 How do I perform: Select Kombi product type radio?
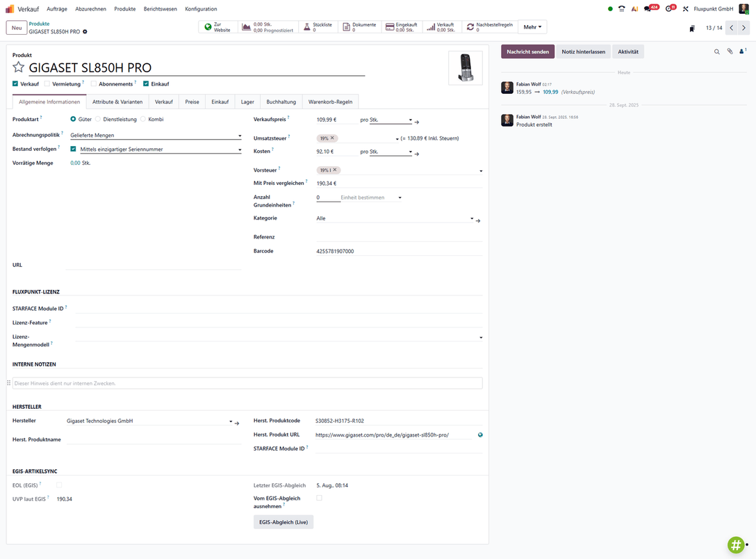(x=143, y=119)
